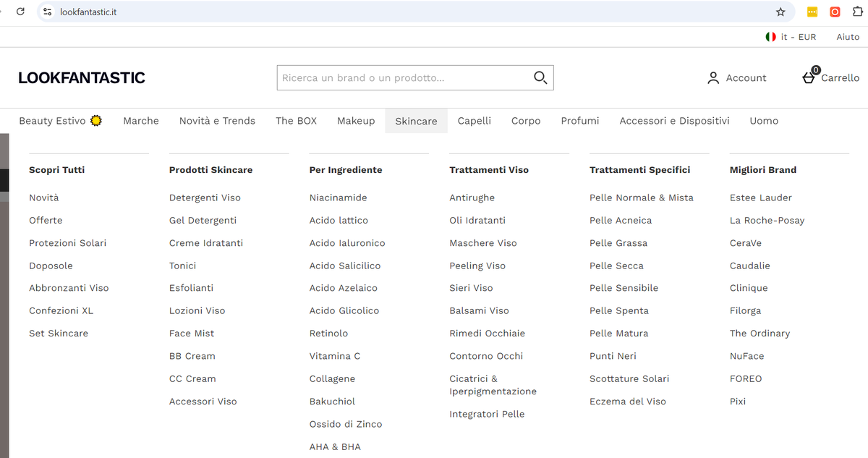Click Prodotti Skincare heading
The width and height of the screenshot is (868, 458).
coord(210,170)
